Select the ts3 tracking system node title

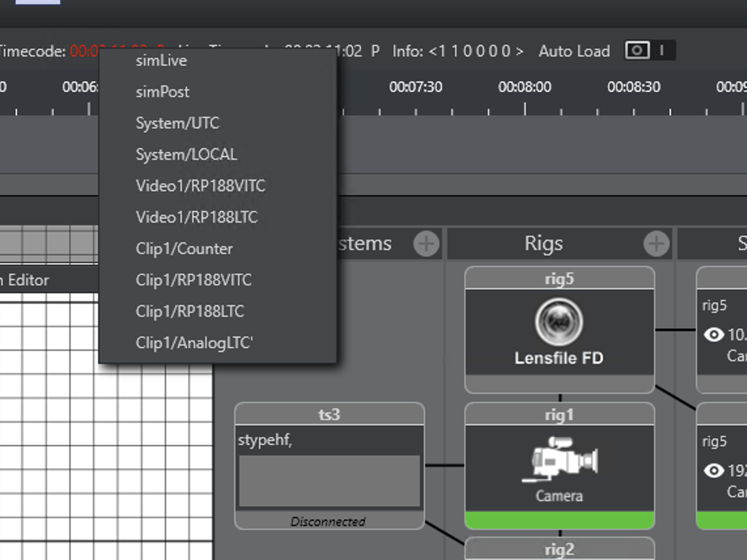coord(329,415)
